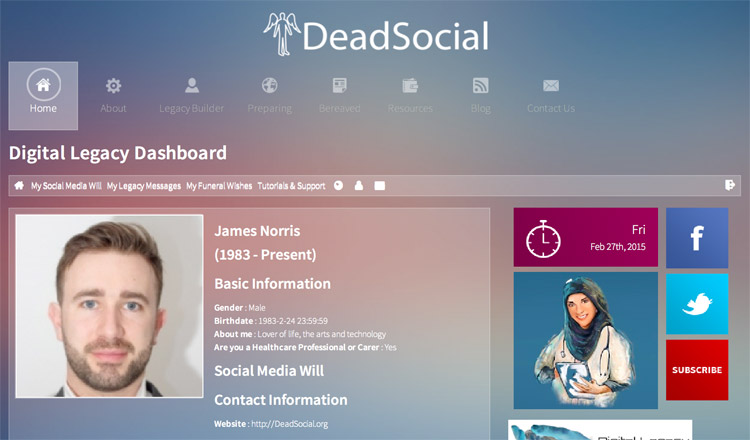Open My Funeral Wishes
Screen dimensions: 750x440
pyautogui.click(x=219, y=186)
